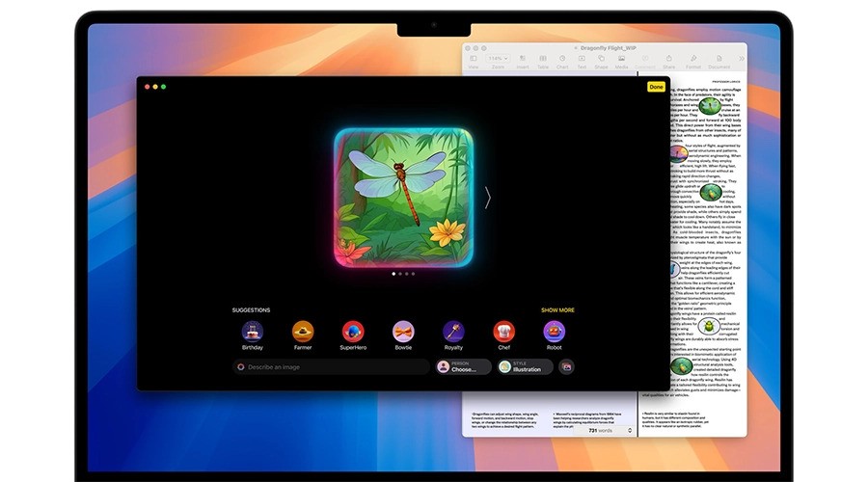868x482 pixels.
Task: Open the photo picker icon beside Style
Action: coord(566,367)
